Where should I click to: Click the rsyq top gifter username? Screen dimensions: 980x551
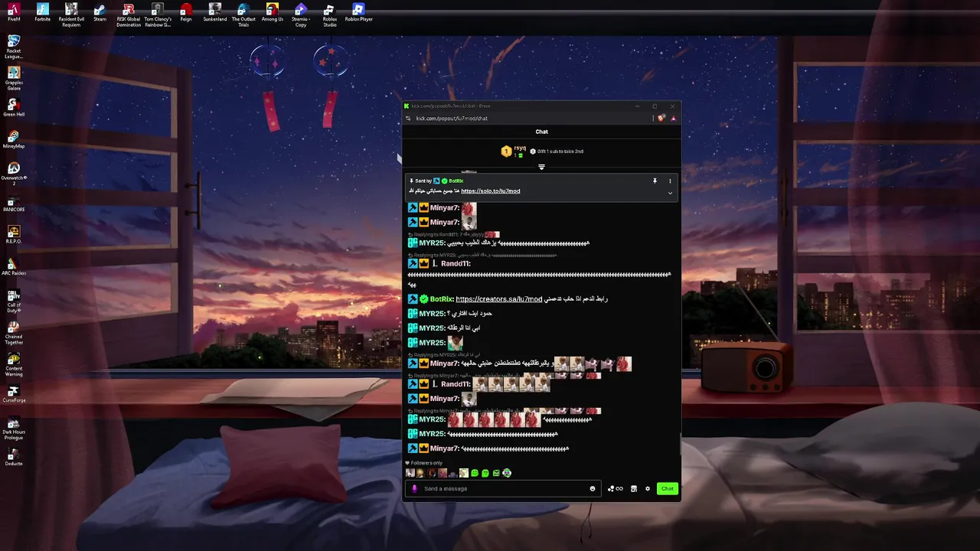point(520,148)
